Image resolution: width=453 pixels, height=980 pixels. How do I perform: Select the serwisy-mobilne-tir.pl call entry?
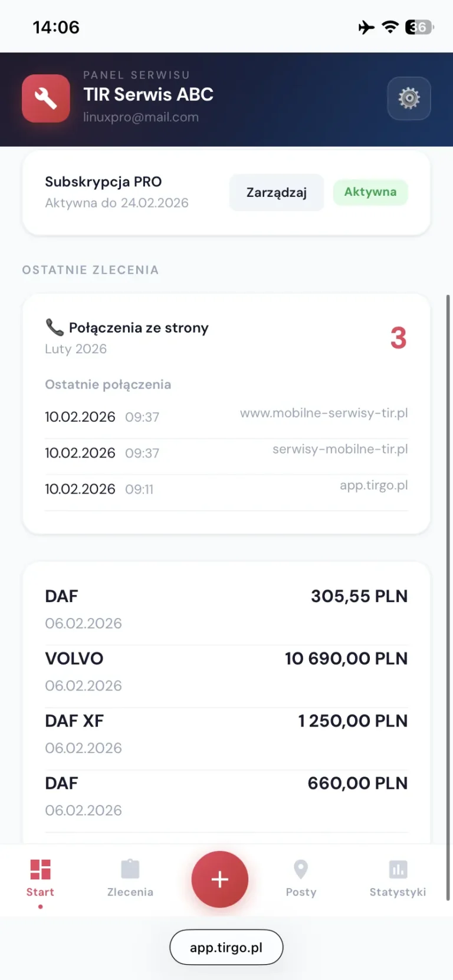point(226,452)
